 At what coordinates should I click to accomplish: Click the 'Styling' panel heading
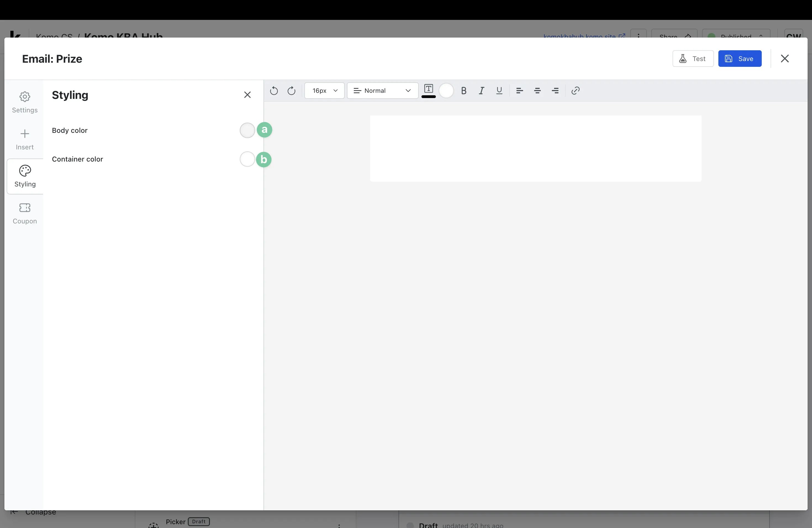[70, 95]
